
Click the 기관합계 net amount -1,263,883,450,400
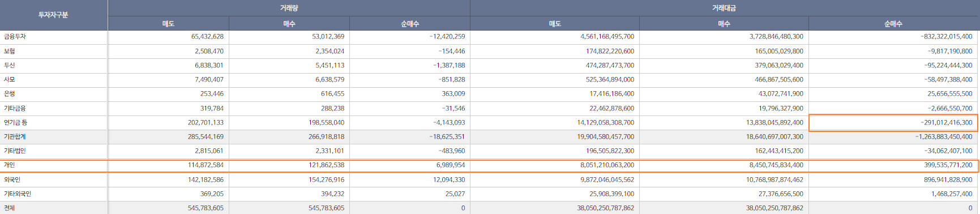pos(944,137)
